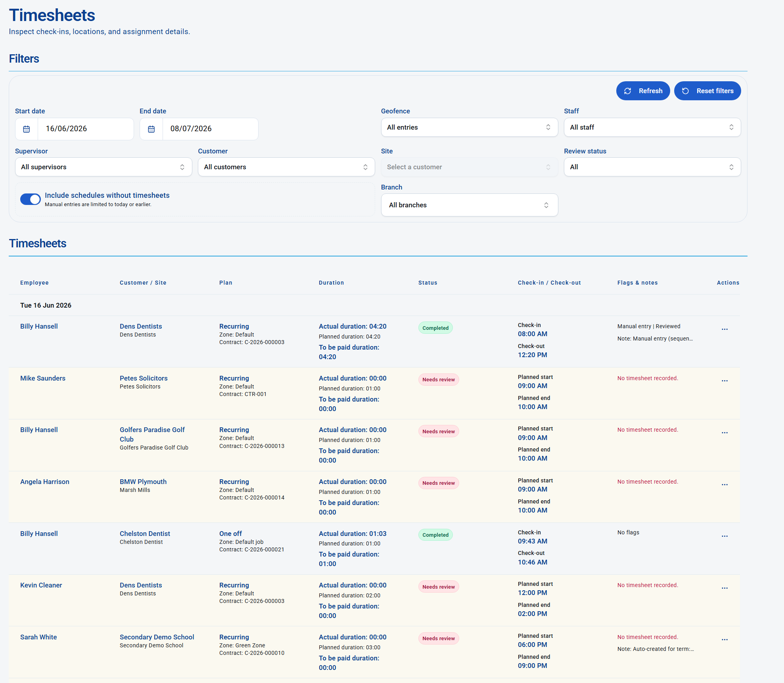Click 'Contract: C-2026-000021' text
This screenshot has width=784, height=683.
[x=252, y=549]
